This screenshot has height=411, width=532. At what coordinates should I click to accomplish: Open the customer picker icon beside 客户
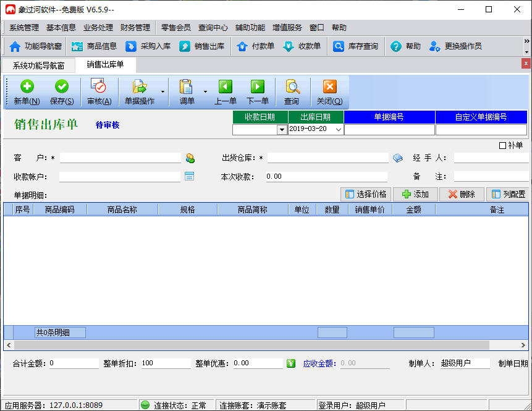pos(190,158)
